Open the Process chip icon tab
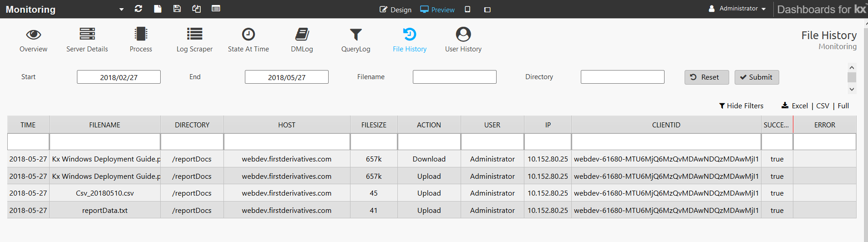Screen dimensions: 868x242 click(x=141, y=40)
